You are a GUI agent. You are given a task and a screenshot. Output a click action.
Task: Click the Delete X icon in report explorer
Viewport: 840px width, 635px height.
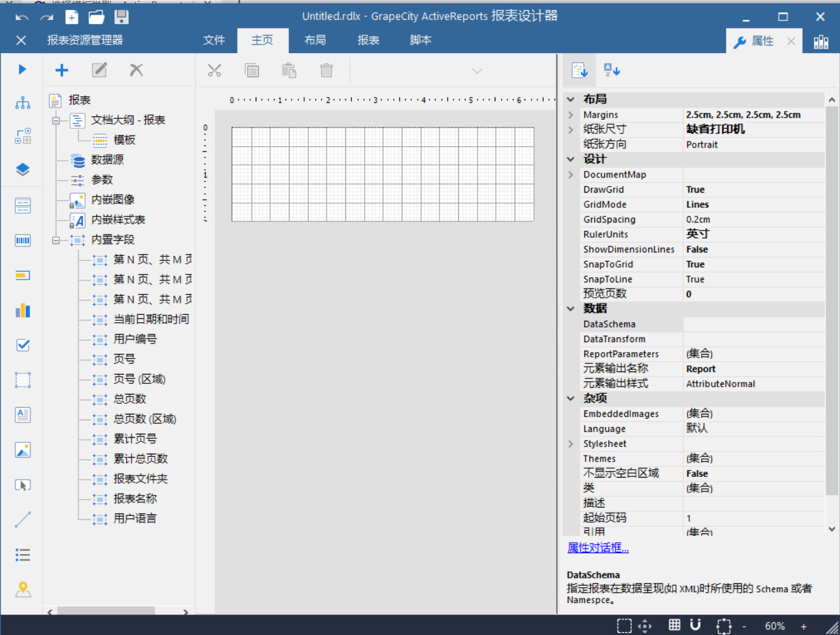(136, 70)
